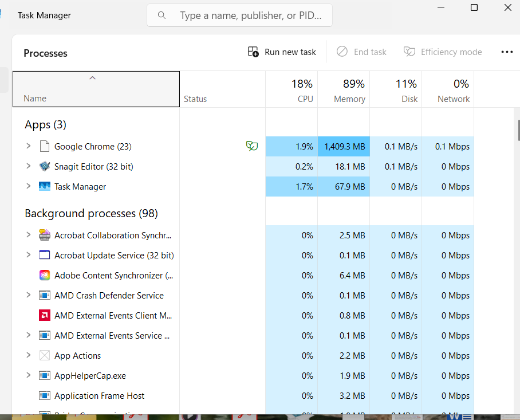Sort by the Network column header
Screen dimensions: 520x420
(x=448, y=89)
